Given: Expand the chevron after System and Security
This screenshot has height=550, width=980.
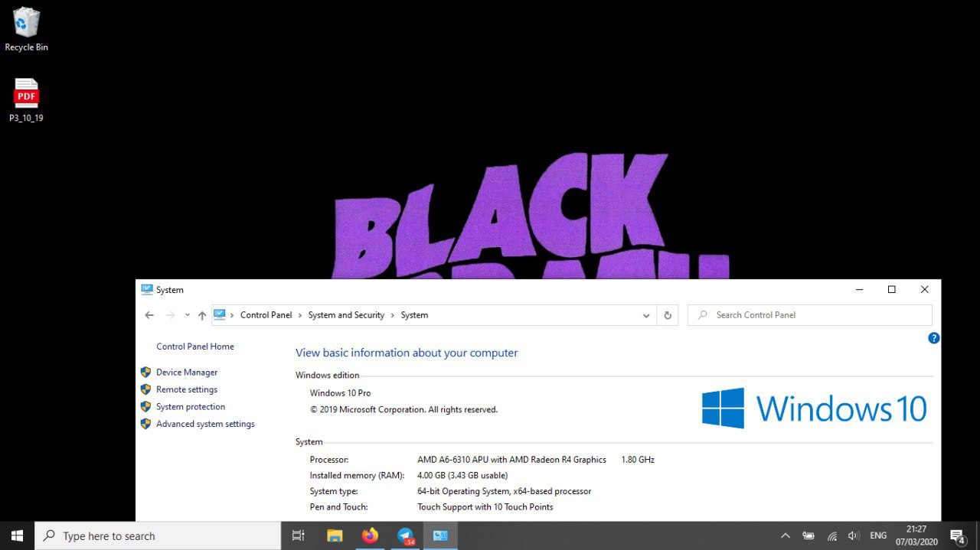Looking at the screenshot, I should pyautogui.click(x=393, y=315).
